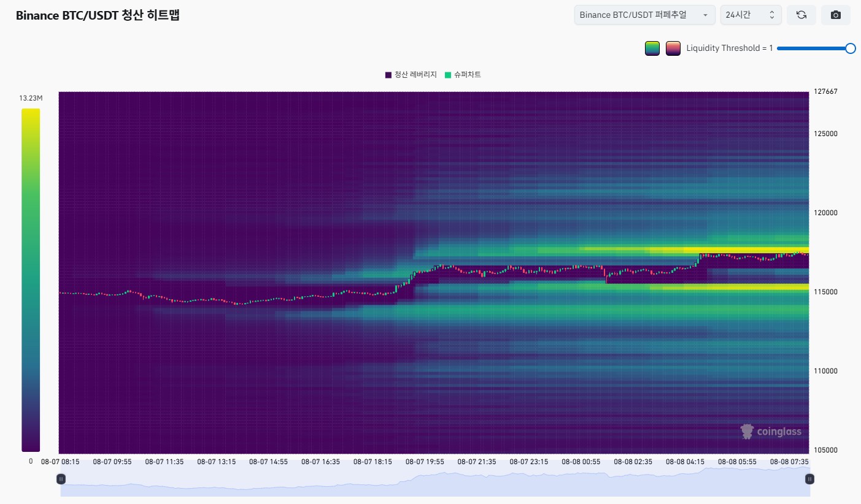Viewport: 861px width, 504px height.
Task: Toggle the 청산 레버리지 legend item
Action: (x=411, y=75)
